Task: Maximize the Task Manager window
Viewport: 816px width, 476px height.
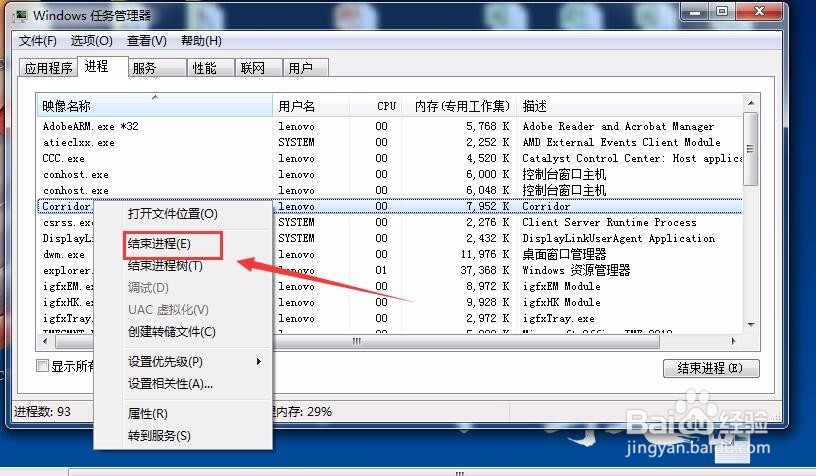Action: pyautogui.click(x=722, y=11)
